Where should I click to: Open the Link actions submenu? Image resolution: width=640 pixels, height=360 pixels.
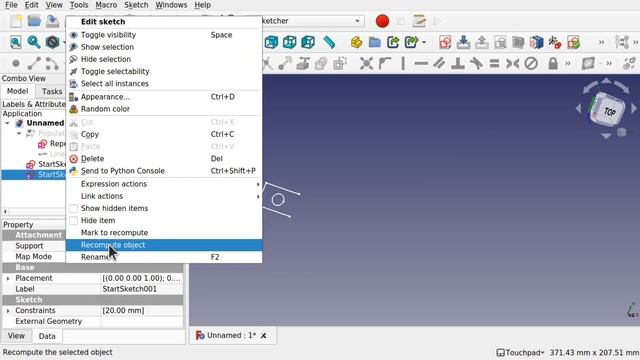point(164,196)
